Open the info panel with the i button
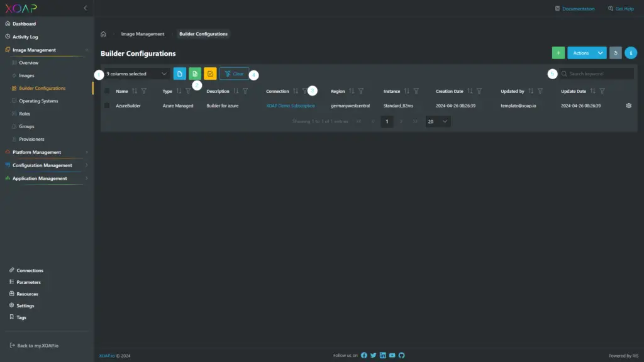644x362 pixels. point(631,53)
